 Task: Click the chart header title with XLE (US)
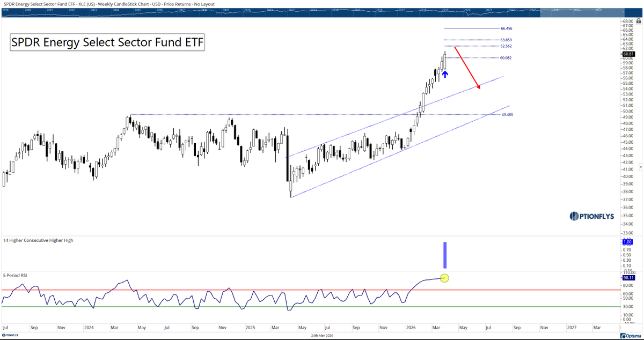[109, 3]
